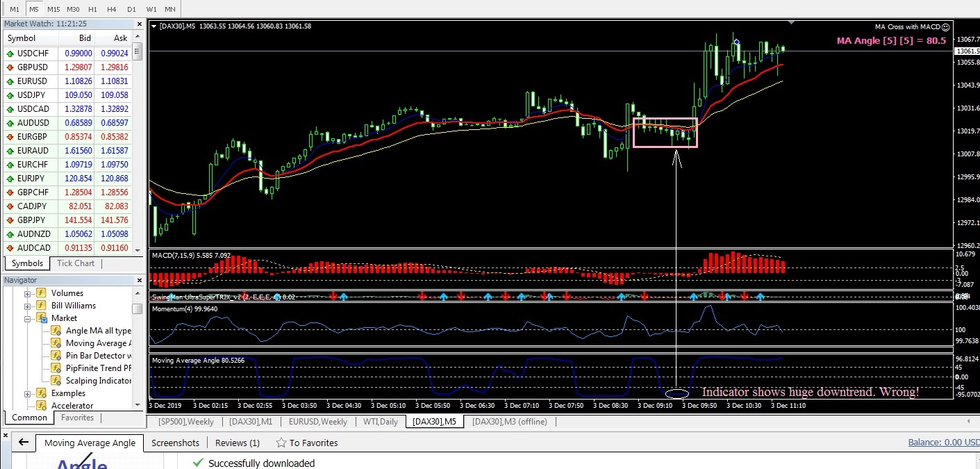Click the CADJPY direction arrow icon
The image size is (980, 469).
[x=10, y=206]
